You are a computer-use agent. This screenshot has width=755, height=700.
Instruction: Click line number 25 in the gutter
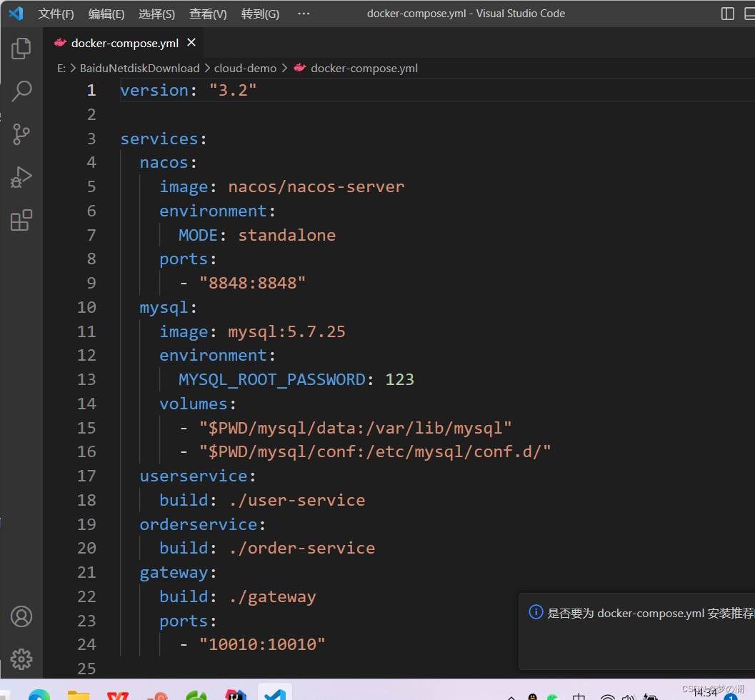[x=86, y=669]
